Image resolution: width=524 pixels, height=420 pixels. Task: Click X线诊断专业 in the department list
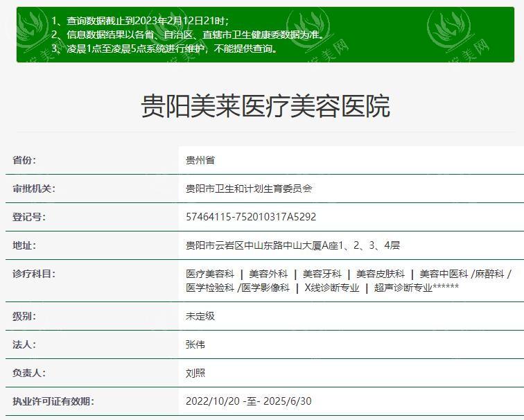[x=332, y=288]
